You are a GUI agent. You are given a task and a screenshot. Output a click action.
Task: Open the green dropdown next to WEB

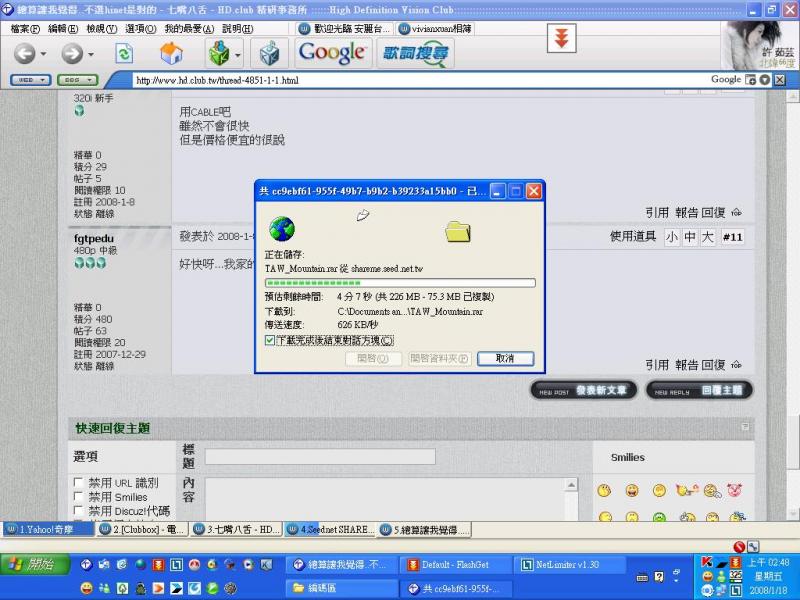(77, 80)
